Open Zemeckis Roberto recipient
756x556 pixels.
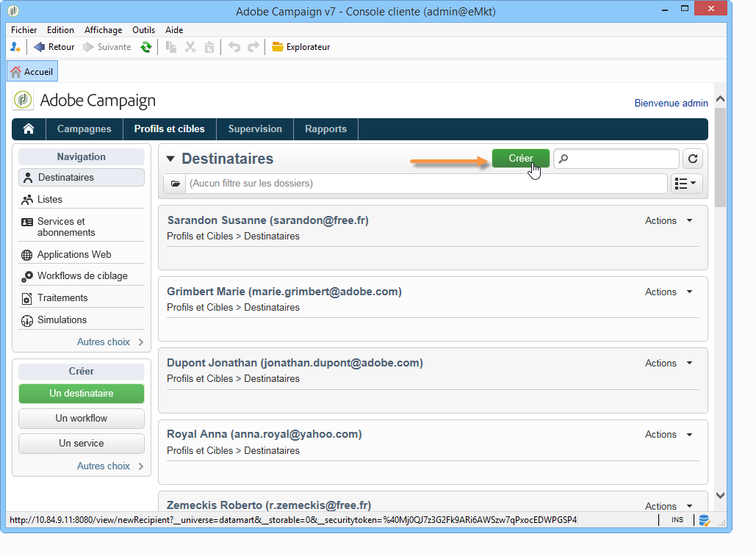(269, 505)
